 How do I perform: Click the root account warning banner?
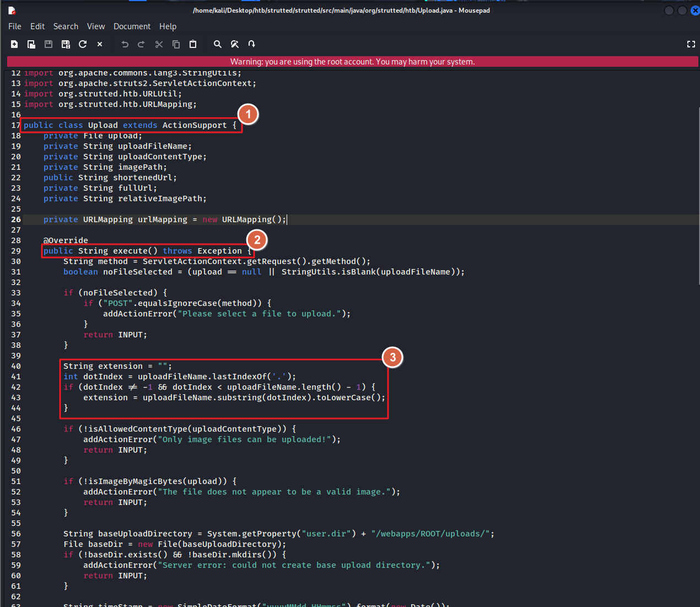point(352,62)
